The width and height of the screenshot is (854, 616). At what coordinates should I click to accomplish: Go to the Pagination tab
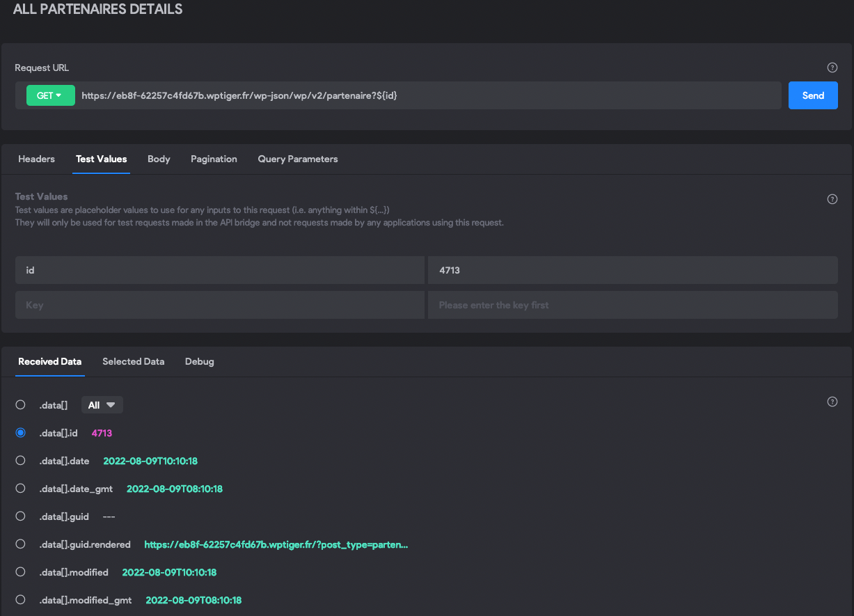pos(214,159)
